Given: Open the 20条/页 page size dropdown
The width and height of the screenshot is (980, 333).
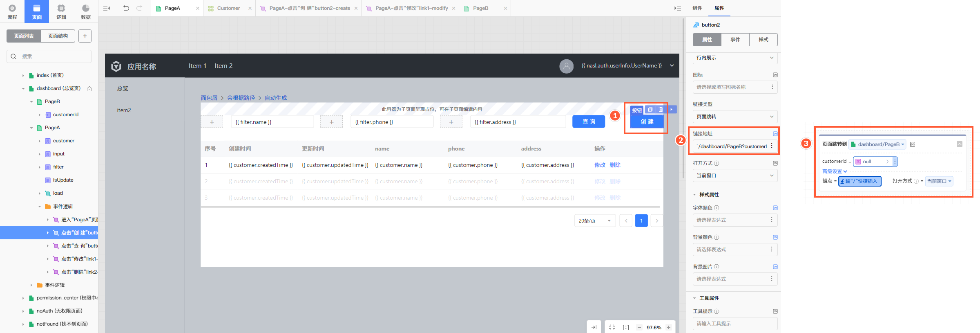Looking at the screenshot, I should pos(595,220).
